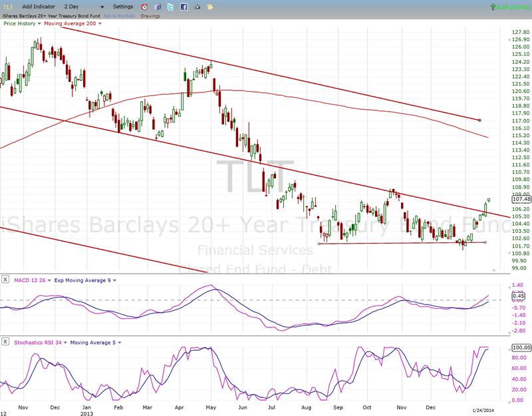Click the camera snapshot icon
Viewport: 532px width, 416px height.
[x=198, y=7]
